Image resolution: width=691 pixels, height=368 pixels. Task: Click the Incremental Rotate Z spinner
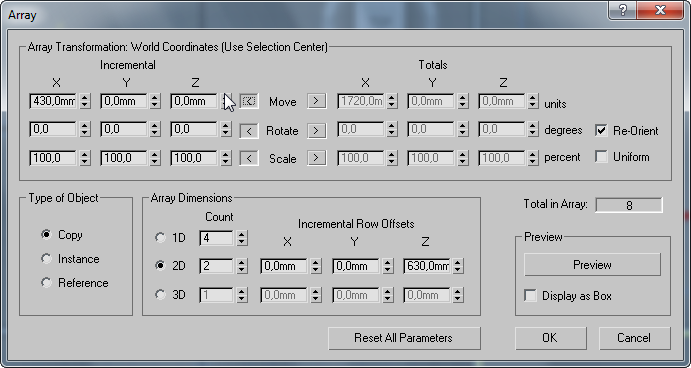click(226, 130)
